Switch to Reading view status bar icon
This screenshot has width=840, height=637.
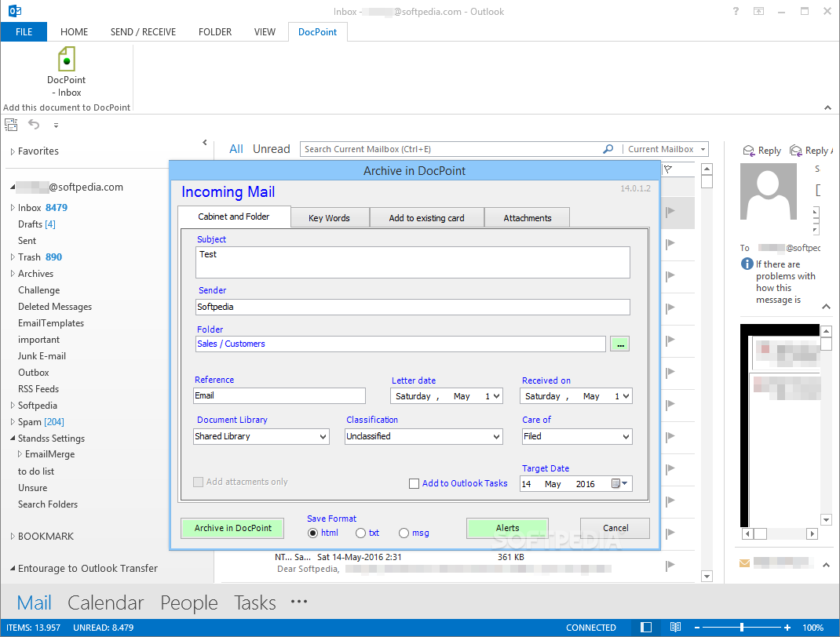pos(676,628)
